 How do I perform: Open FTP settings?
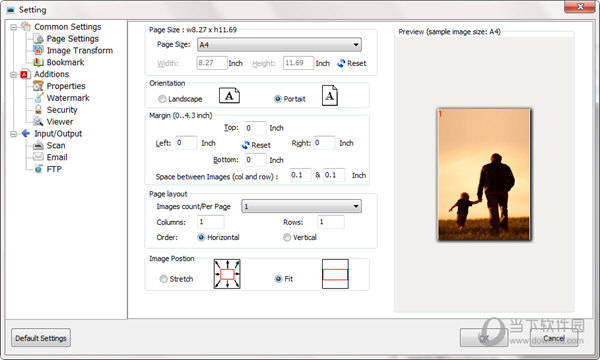(54, 169)
